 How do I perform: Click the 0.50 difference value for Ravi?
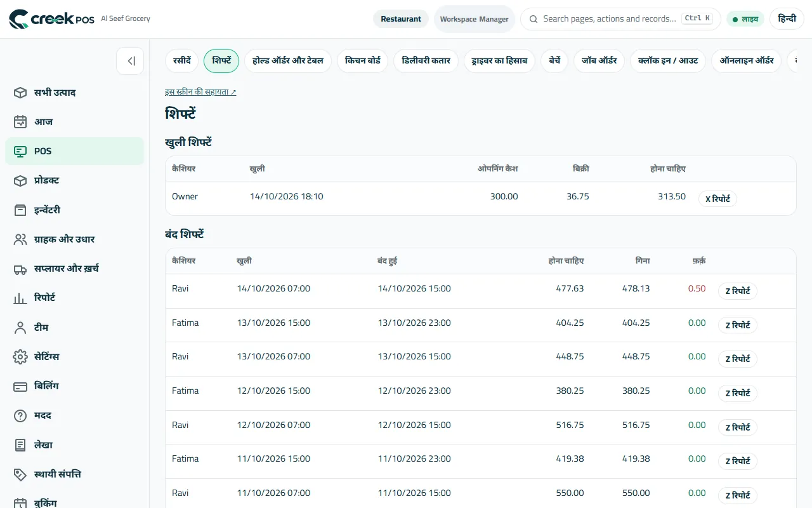click(697, 288)
